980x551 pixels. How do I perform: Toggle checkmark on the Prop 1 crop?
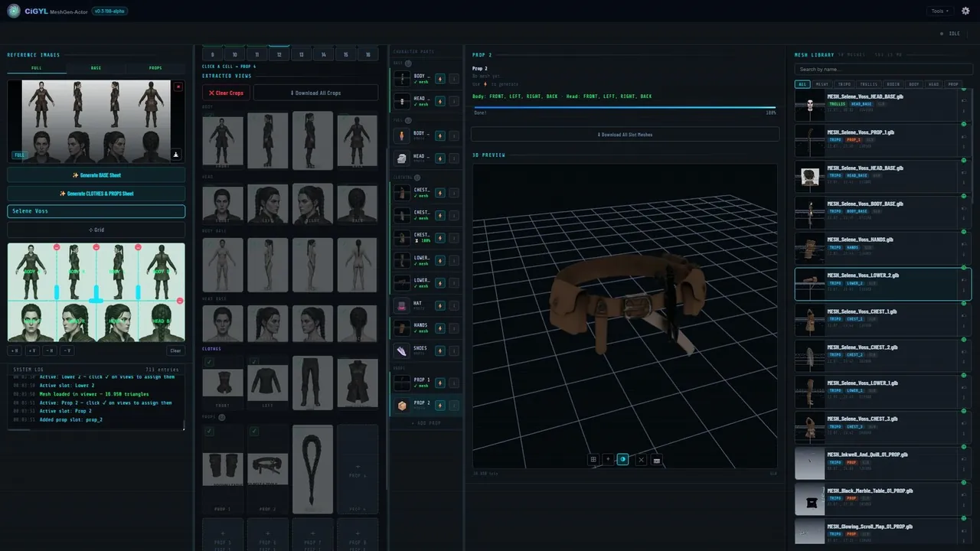point(209,432)
